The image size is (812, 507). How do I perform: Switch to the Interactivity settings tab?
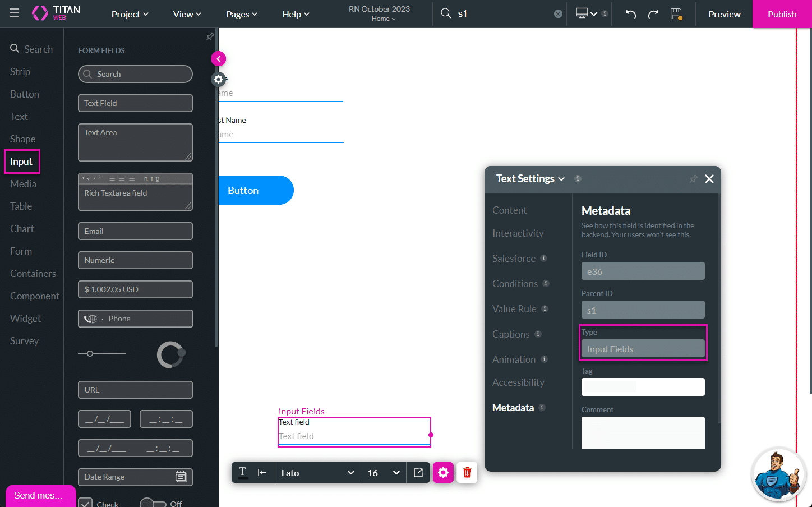[x=518, y=233]
